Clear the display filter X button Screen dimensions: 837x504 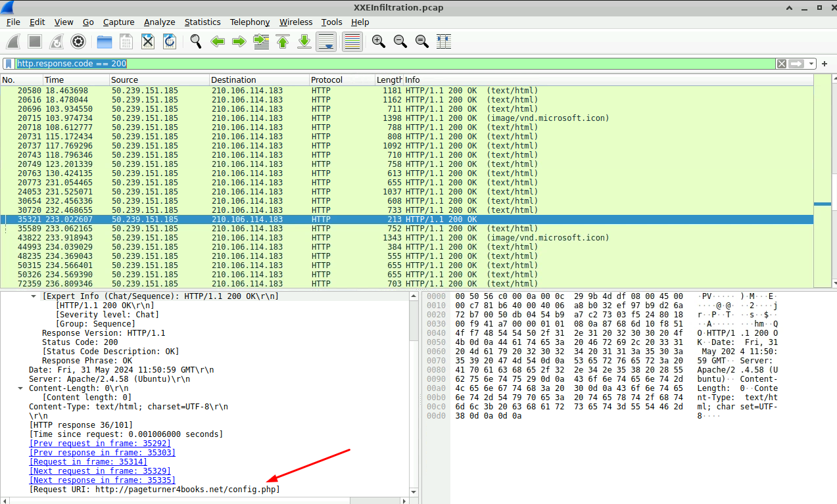tap(781, 64)
